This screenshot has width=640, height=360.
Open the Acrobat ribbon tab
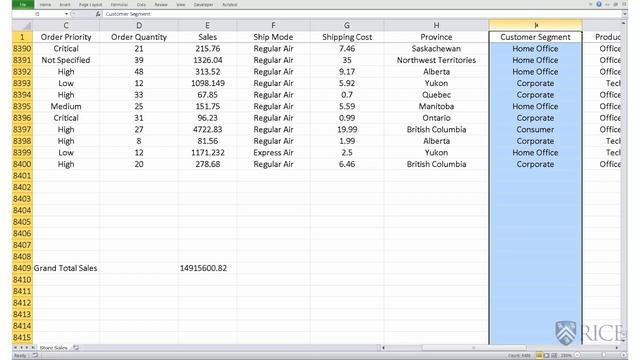pyautogui.click(x=229, y=4)
